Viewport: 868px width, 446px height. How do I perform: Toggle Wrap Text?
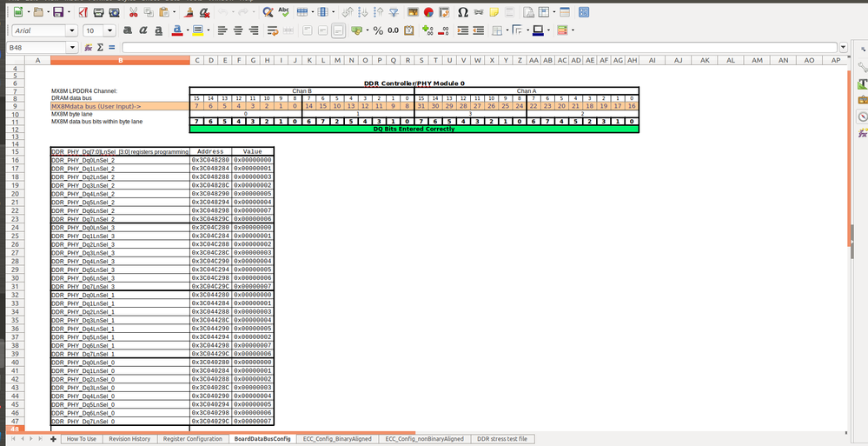pos(272,30)
